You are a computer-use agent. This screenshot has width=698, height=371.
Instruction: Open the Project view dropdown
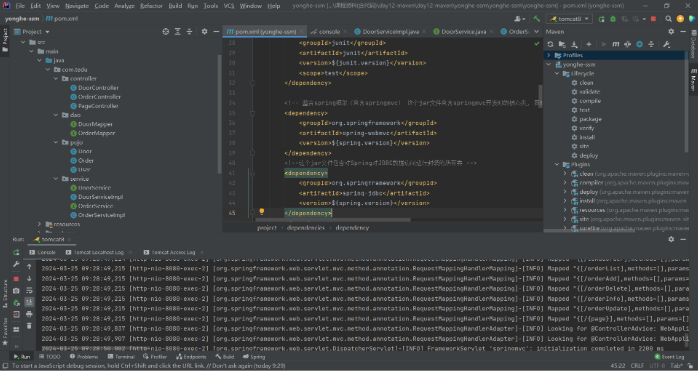coord(32,32)
